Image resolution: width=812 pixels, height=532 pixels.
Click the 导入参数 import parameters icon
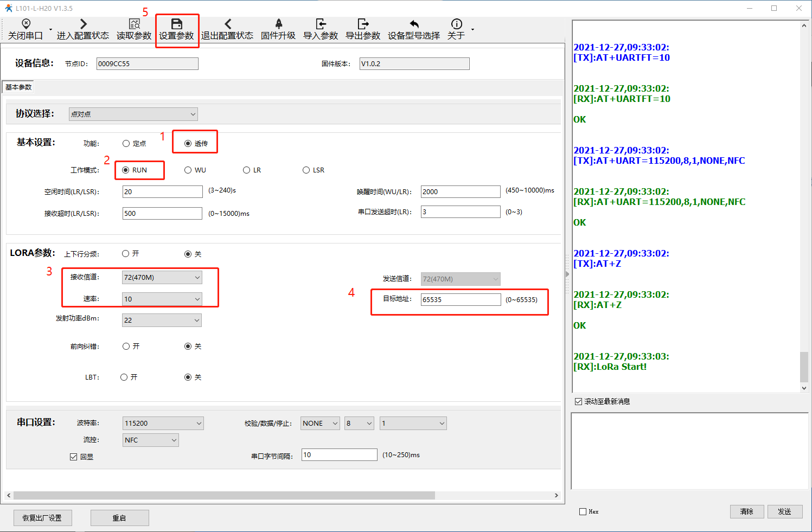click(x=321, y=24)
